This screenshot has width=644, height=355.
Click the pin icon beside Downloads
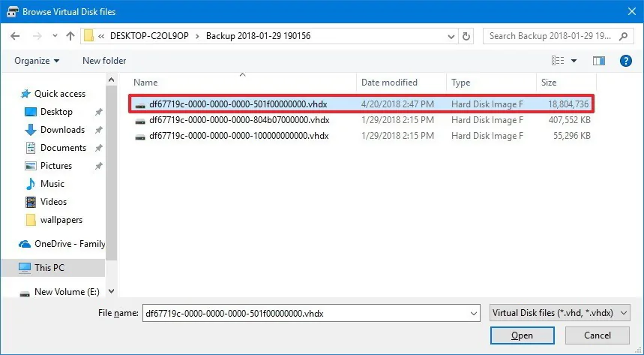pyautogui.click(x=98, y=130)
